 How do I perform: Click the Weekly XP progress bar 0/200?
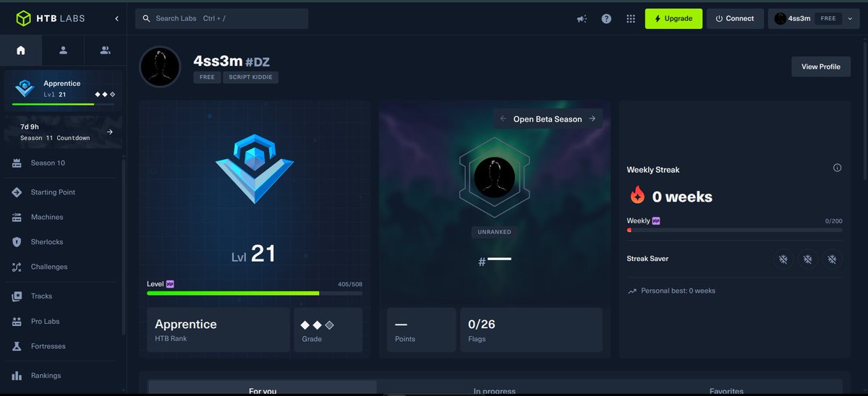(x=735, y=231)
